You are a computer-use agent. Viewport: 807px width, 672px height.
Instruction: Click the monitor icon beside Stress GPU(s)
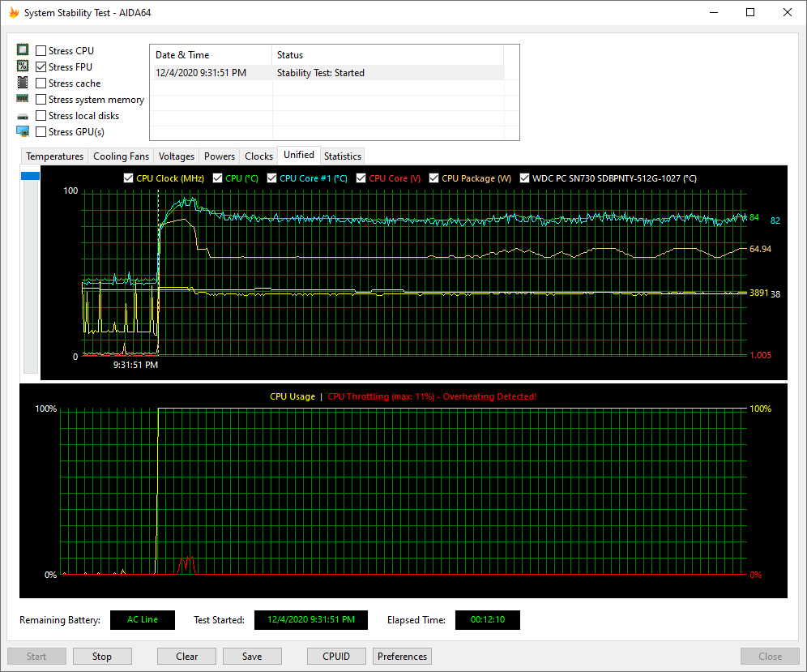tap(23, 131)
